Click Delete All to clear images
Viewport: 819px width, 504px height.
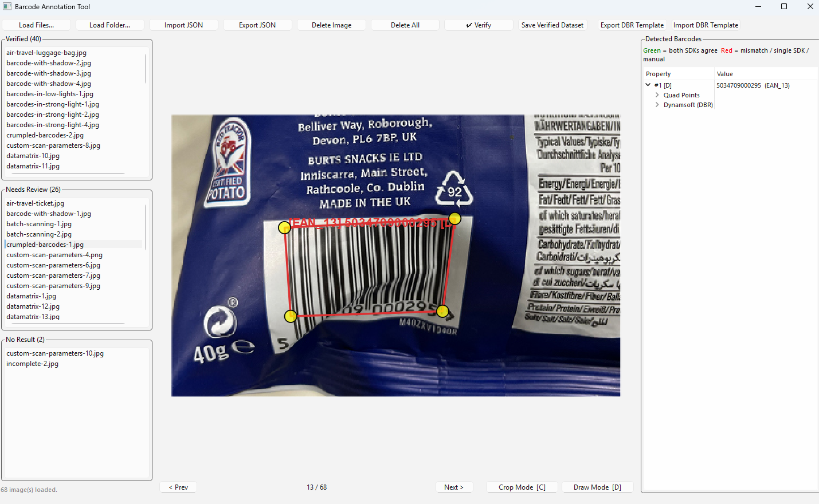pyautogui.click(x=405, y=25)
